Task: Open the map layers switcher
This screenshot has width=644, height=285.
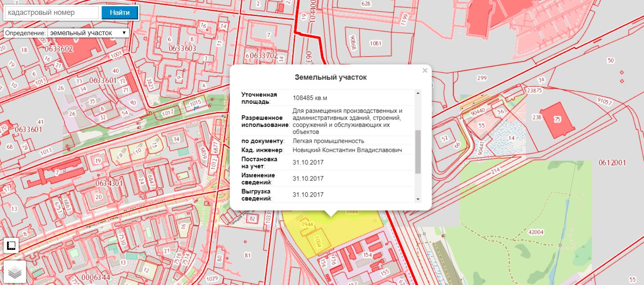Action: pyautogui.click(x=14, y=272)
